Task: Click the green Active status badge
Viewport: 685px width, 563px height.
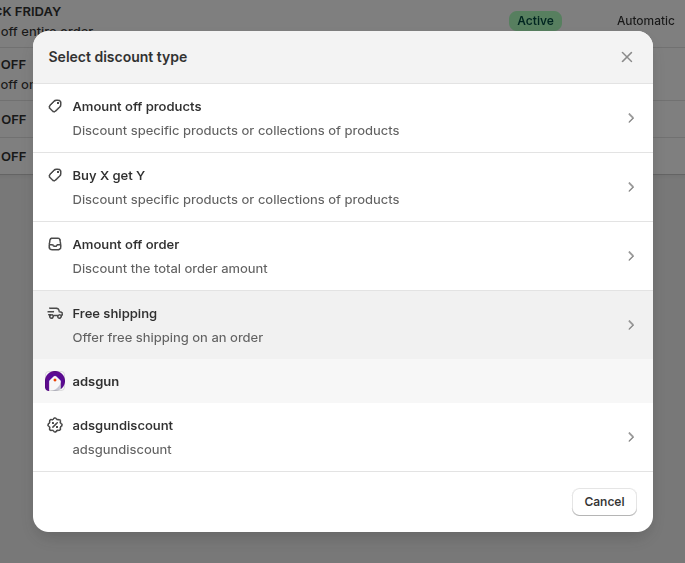Action: (x=535, y=21)
